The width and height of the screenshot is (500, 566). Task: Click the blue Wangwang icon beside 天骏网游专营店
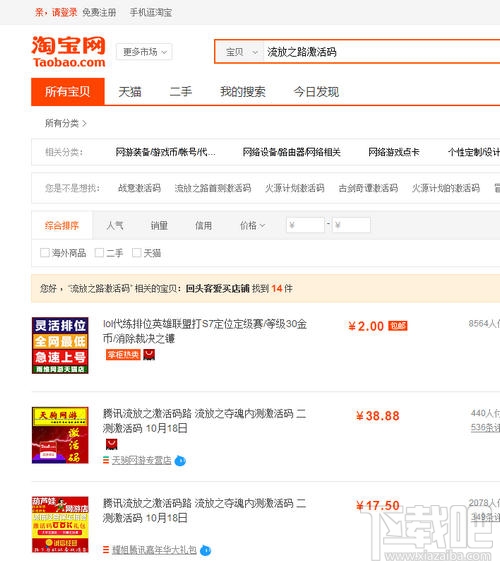pyautogui.click(x=180, y=461)
